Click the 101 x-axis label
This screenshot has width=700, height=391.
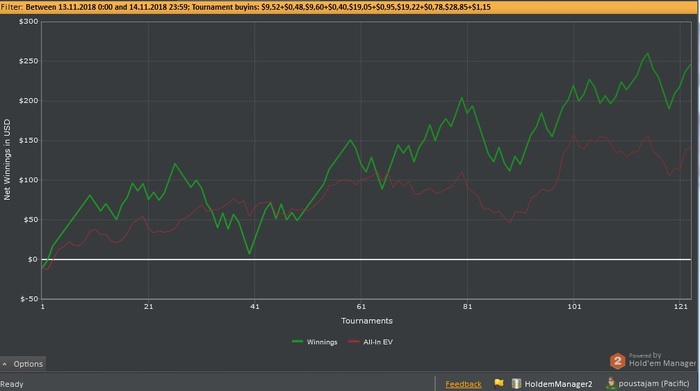tap(574, 306)
